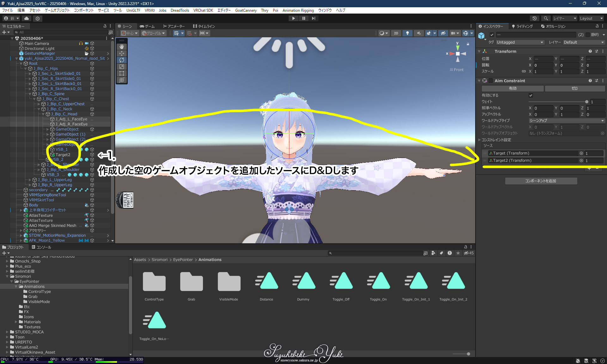Start Play mode
Screen dimensions: 607x364
coord(293,18)
